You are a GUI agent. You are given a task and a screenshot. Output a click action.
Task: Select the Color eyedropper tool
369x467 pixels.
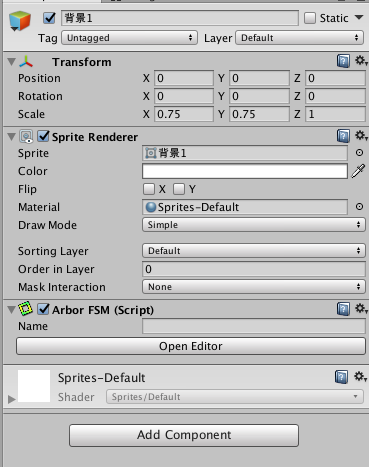358,171
